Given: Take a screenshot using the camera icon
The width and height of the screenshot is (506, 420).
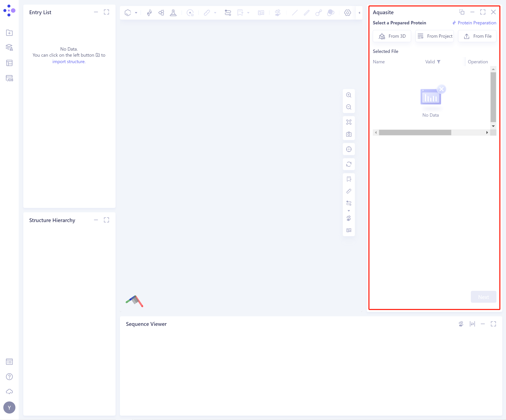Looking at the screenshot, I should pyautogui.click(x=349, y=134).
